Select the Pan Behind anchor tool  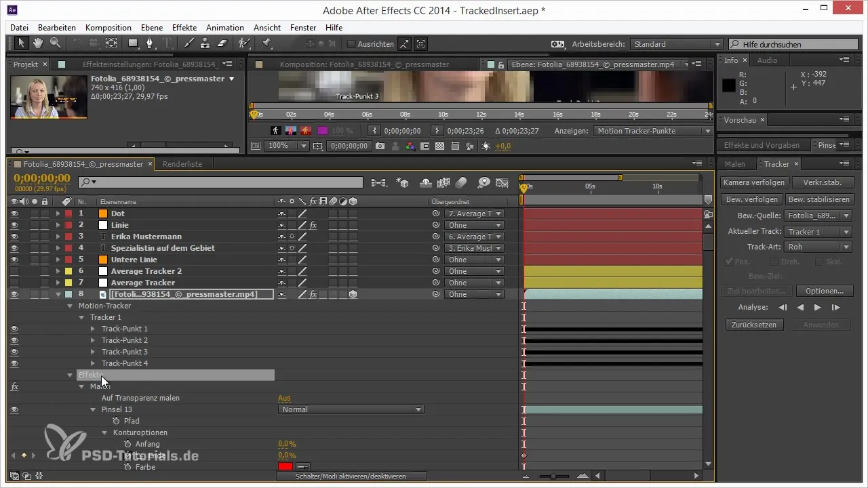112,43
